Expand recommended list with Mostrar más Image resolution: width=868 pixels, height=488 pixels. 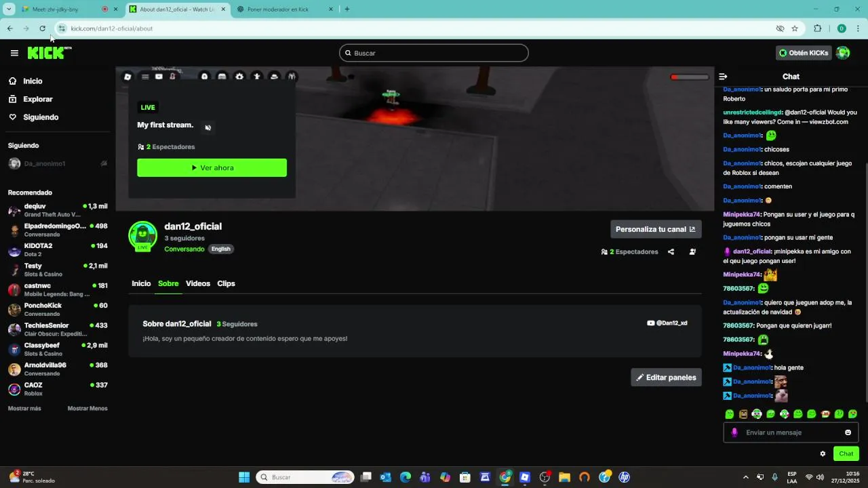coord(24,409)
